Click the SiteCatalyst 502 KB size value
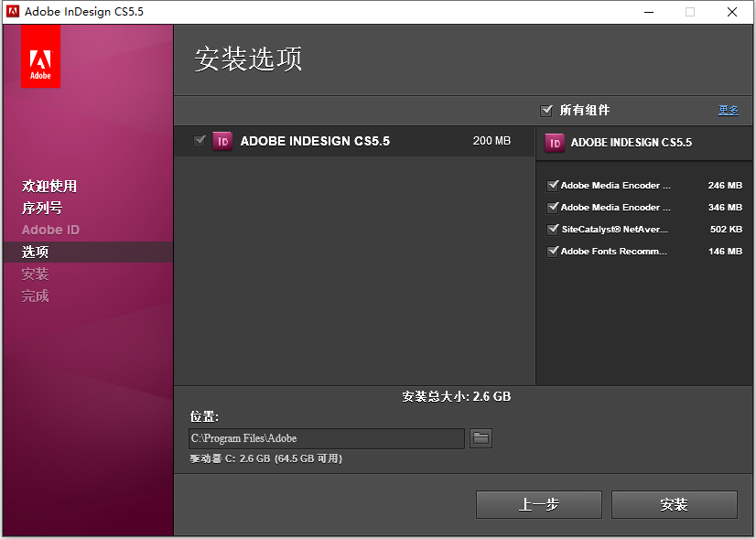Viewport: 756px width, 539px height. (726, 230)
